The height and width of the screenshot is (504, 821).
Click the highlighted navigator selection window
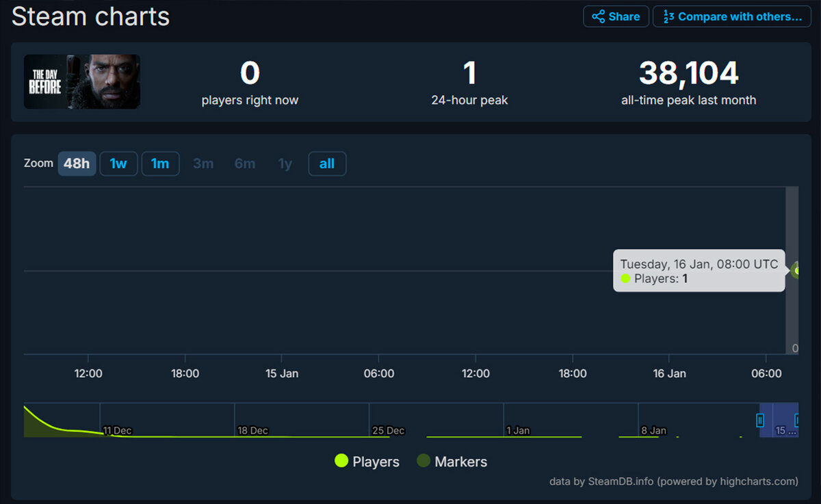pos(779,420)
